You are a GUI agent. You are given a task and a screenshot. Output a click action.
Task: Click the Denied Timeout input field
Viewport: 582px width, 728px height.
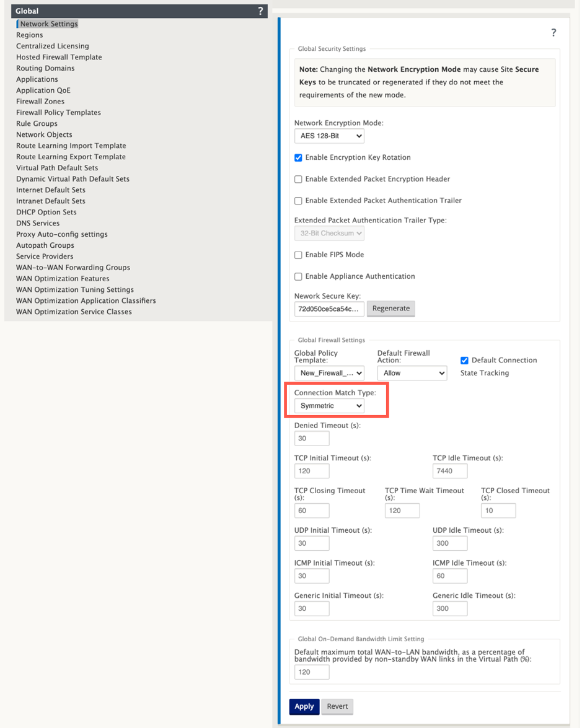click(x=312, y=438)
